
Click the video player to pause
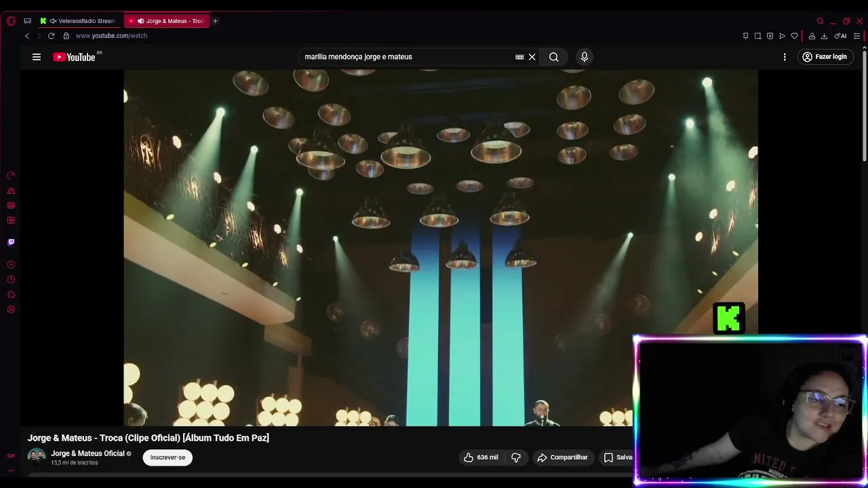(441, 247)
